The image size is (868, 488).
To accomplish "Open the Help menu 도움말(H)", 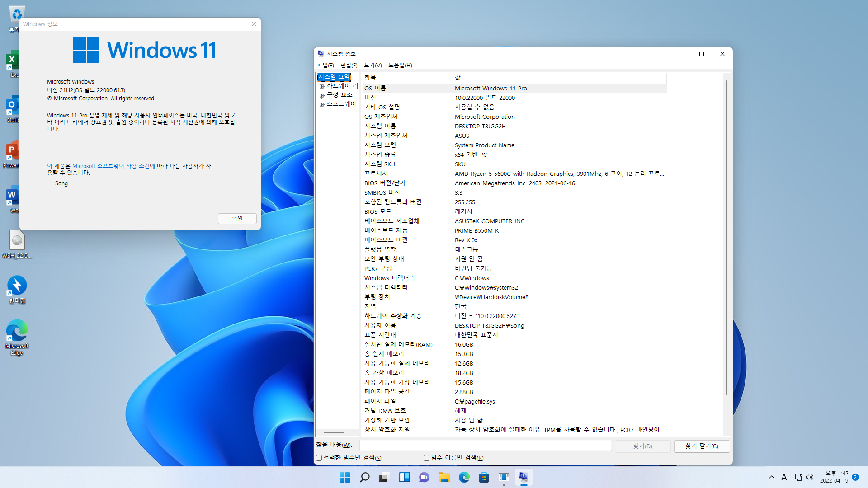I will pos(400,65).
